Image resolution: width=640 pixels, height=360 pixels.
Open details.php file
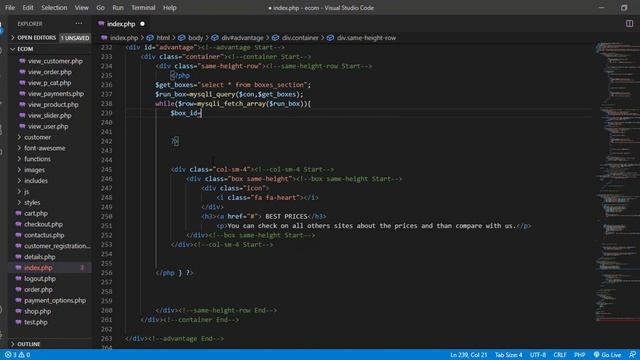tap(40, 257)
